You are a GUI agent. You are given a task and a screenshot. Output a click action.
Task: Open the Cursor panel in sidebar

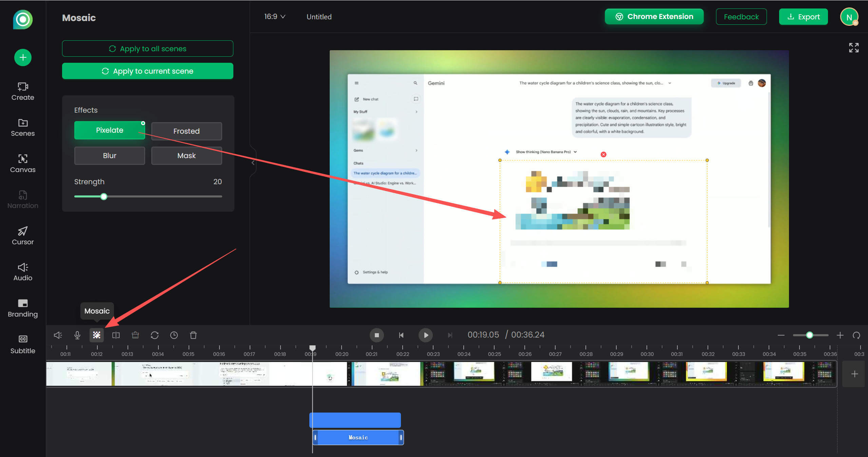23,236
